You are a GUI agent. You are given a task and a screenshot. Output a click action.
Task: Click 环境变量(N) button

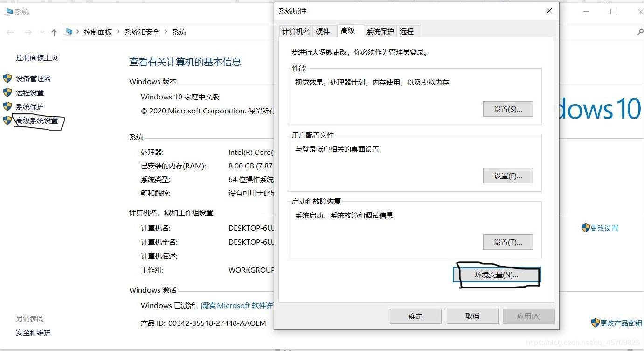[x=497, y=275]
